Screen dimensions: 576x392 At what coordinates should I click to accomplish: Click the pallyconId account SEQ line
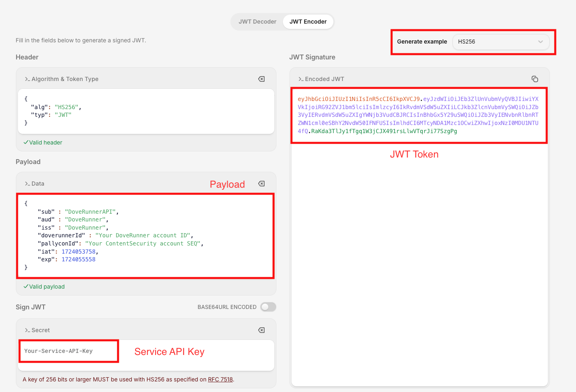(120, 243)
